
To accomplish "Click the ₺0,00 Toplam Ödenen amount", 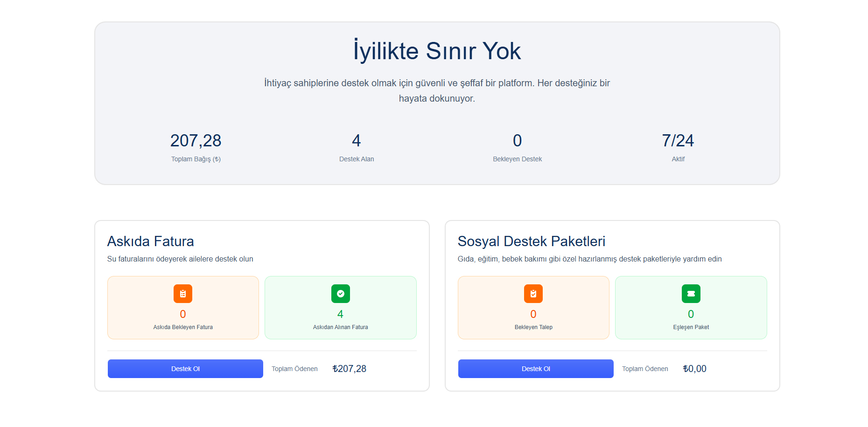I will 694,369.
